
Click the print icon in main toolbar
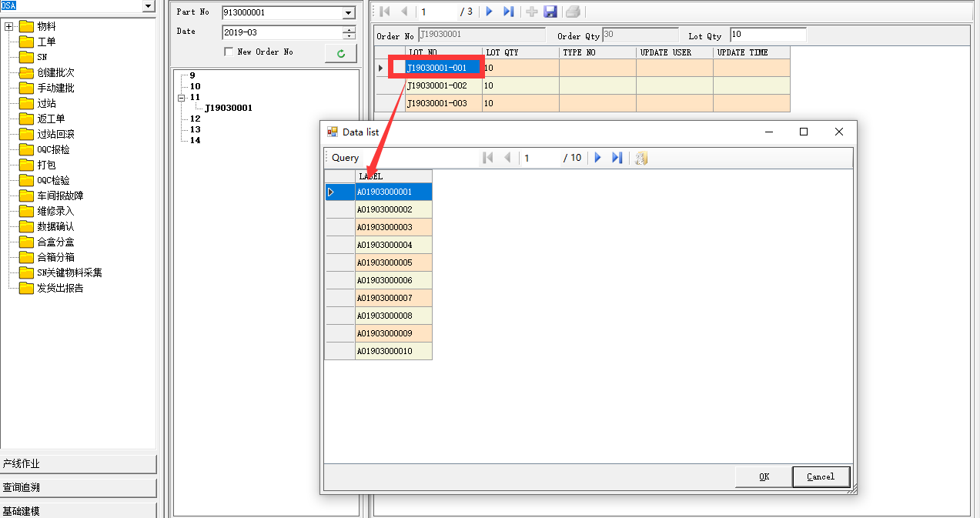(573, 12)
